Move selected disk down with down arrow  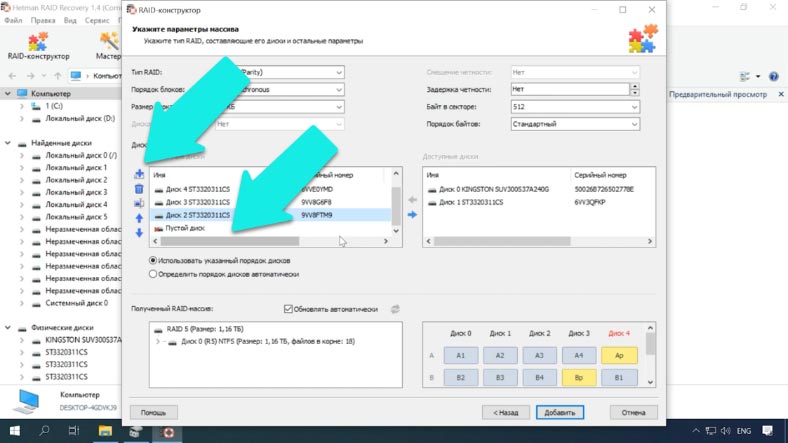139,233
